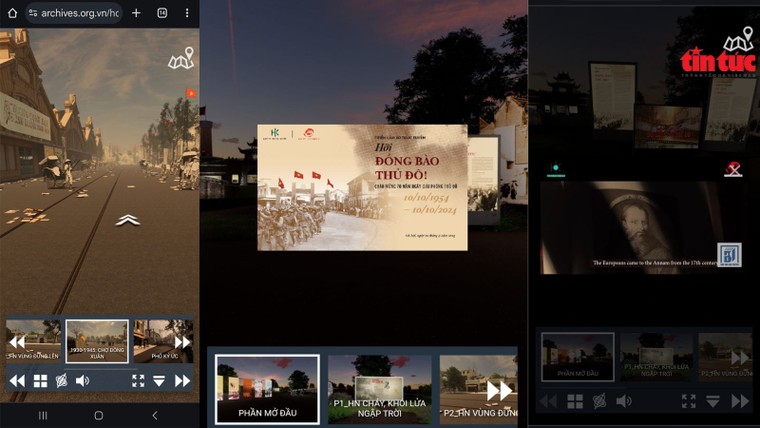
Task: Open a new browser tab with plus icon
Action: pyautogui.click(x=136, y=13)
